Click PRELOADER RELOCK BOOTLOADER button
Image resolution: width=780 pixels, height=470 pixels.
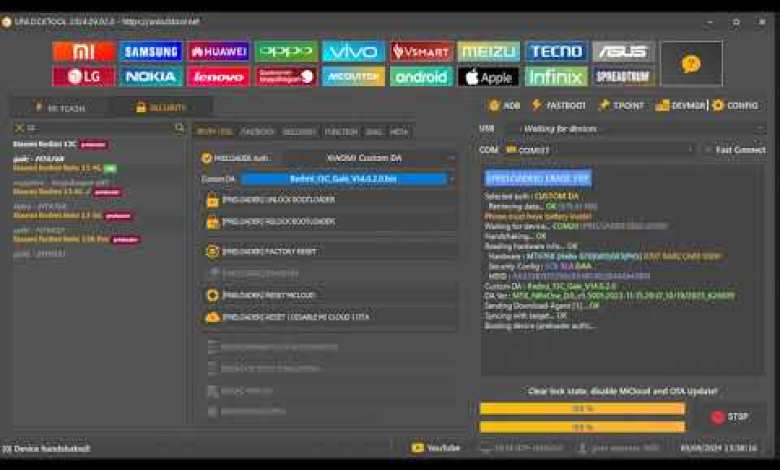point(329,222)
